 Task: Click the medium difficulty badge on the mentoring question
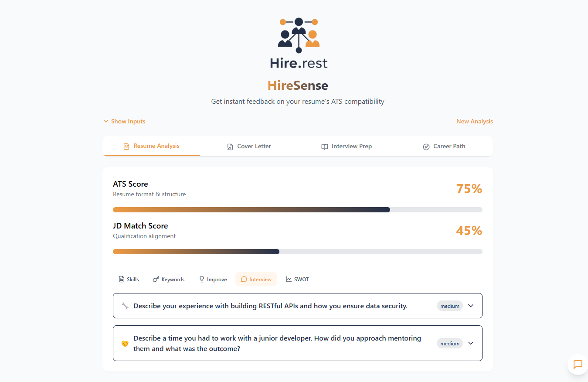click(449, 343)
